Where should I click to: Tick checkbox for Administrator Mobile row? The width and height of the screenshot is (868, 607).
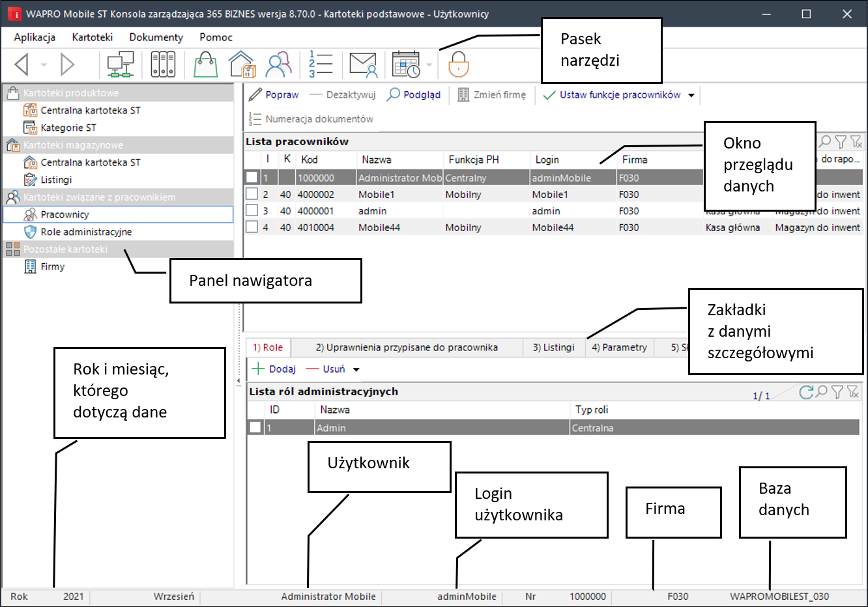(252, 177)
